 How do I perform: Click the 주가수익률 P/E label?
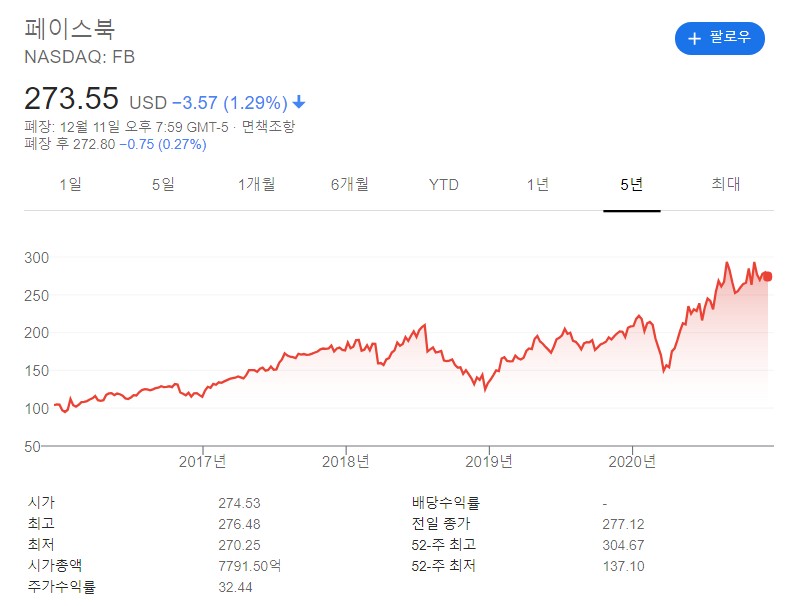pyautogui.click(x=61, y=586)
